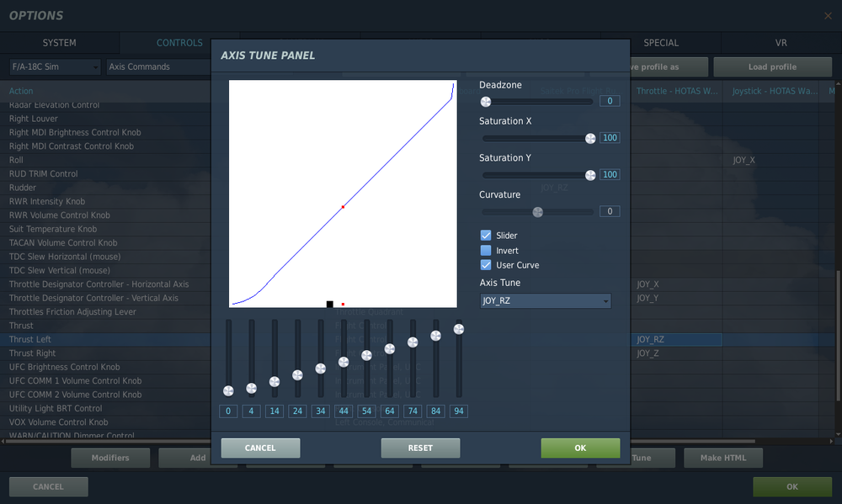Viewport: 842px width, 504px height.
Task: Click the response curve graph area
Action: (x=344, y=194)
